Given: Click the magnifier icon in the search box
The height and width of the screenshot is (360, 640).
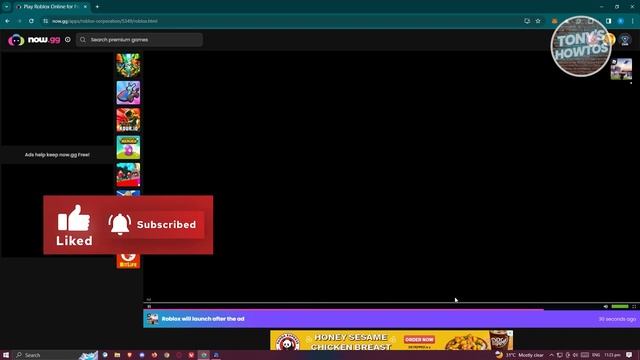Looking at the screenshot, I should 83,40.
